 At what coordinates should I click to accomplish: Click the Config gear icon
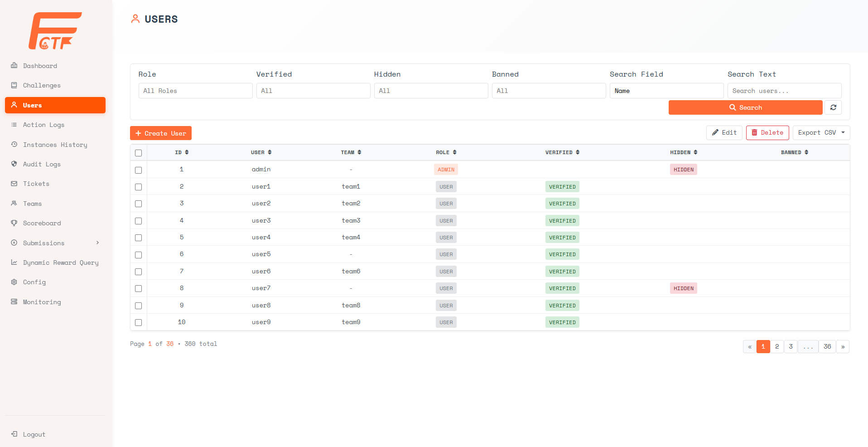click(x=14, y=282)
